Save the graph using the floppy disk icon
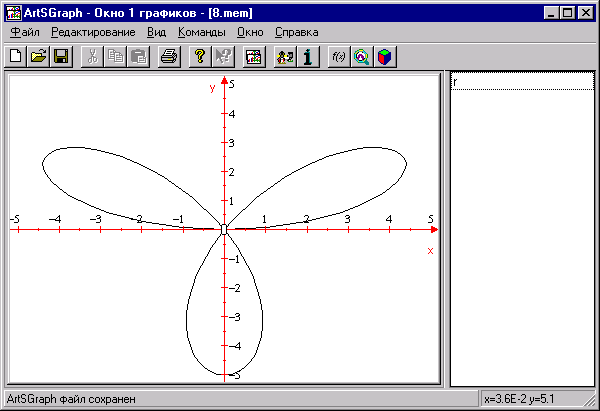Image resolution: width=600 pixels, height=411 pixels. coord(61,57)
